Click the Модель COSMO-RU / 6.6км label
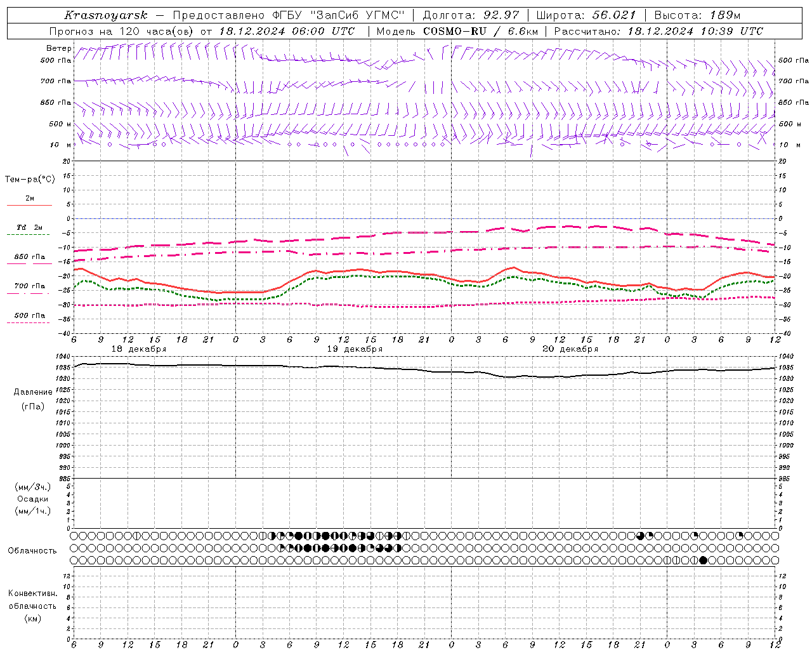The height and width of the screenshot is (650, 812). coord(457,31)
